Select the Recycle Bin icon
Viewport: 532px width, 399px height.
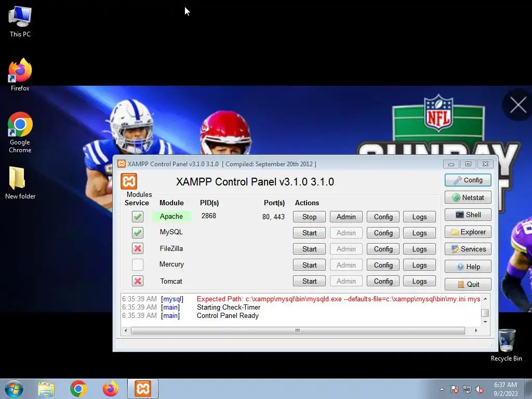pyautogui.click(x=506, y=345)
